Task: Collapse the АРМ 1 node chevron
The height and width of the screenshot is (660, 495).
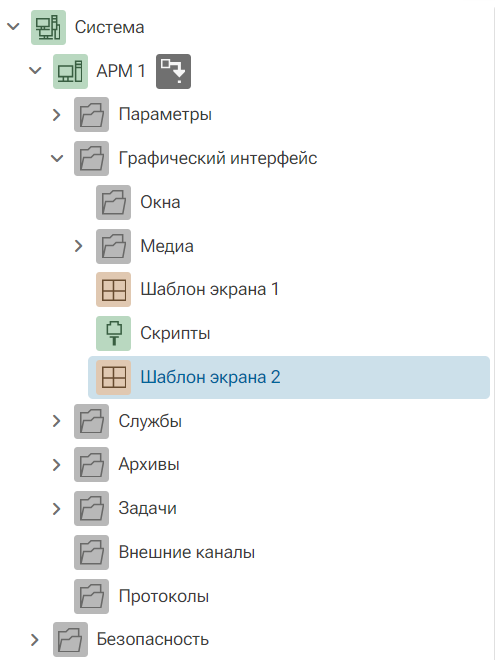Action: tap(35, 71)
